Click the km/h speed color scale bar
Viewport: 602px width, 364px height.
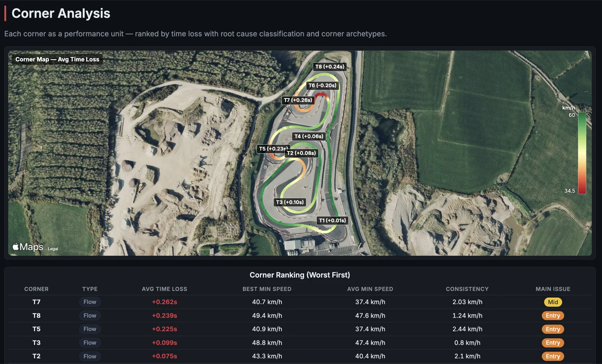coord(582,153)
